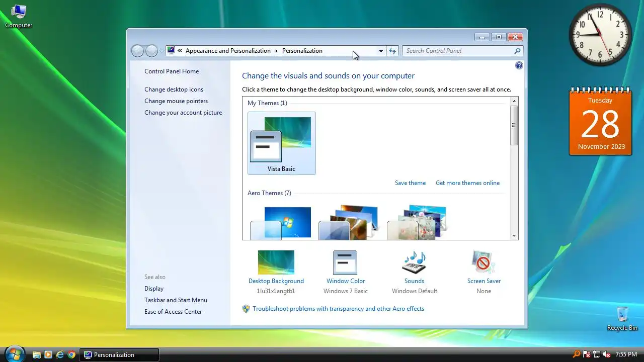Launch Windows Media Player from taskbar
644x362 pixels.
pos(48,354)
